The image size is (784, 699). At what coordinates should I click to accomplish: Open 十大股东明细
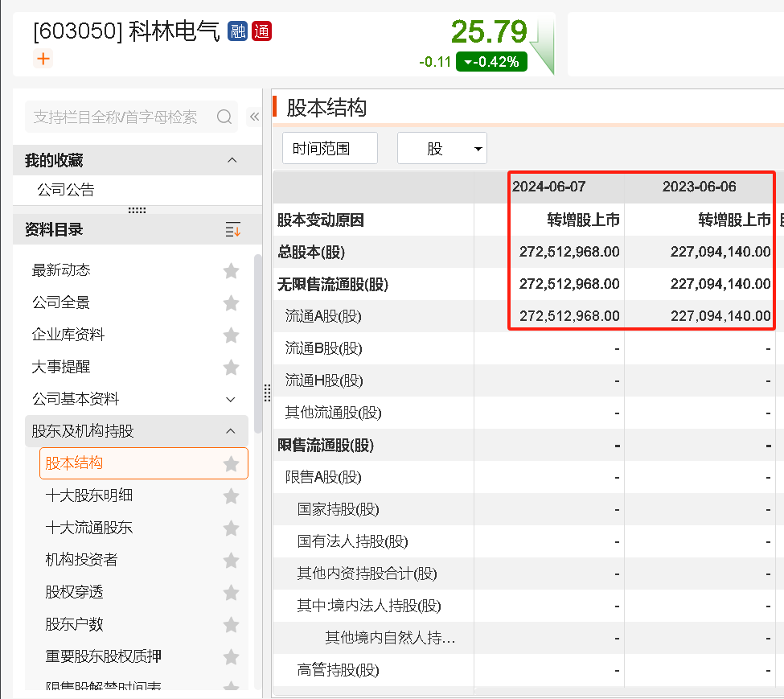pyautogui.click(x=89, y=496)
